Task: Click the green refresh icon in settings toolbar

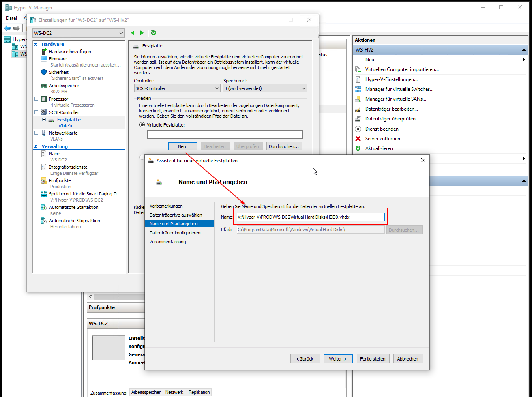Action: pyautogui.click(x=153, y=33)
